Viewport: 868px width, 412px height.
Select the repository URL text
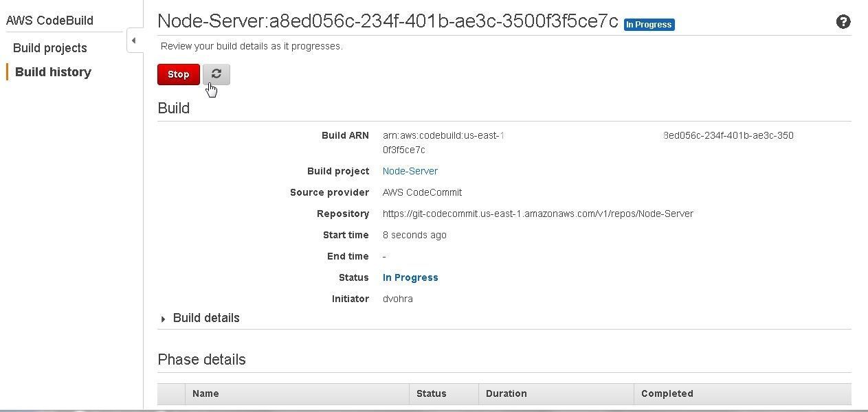[538, 214]
